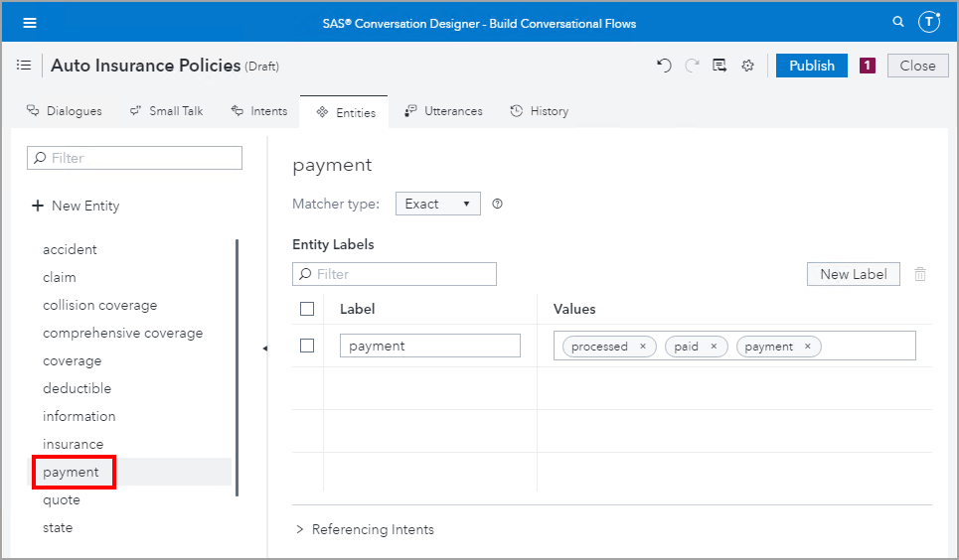Collapse the entity list pane arrow
This screenshot has height=560, width=959.
pos(264,349)
